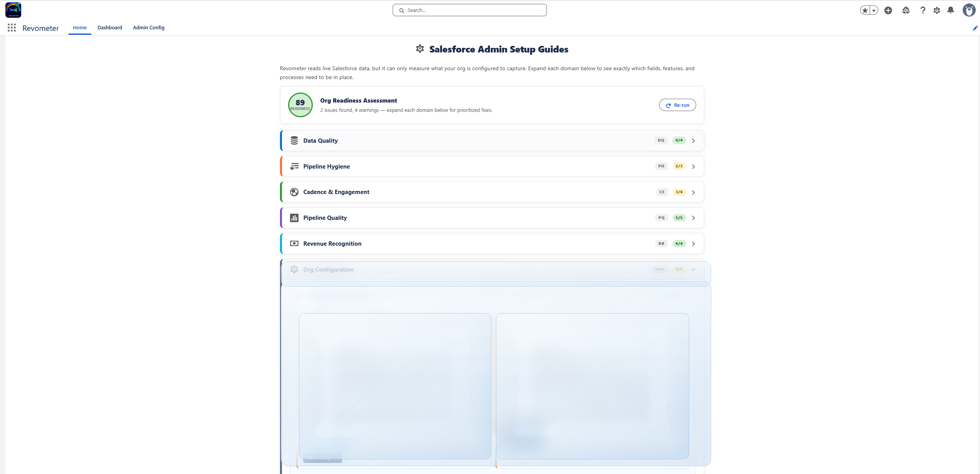The image size is (980, 474).
Task: Click the 4/4 score on Data Quality
Action: coord(679,140)
